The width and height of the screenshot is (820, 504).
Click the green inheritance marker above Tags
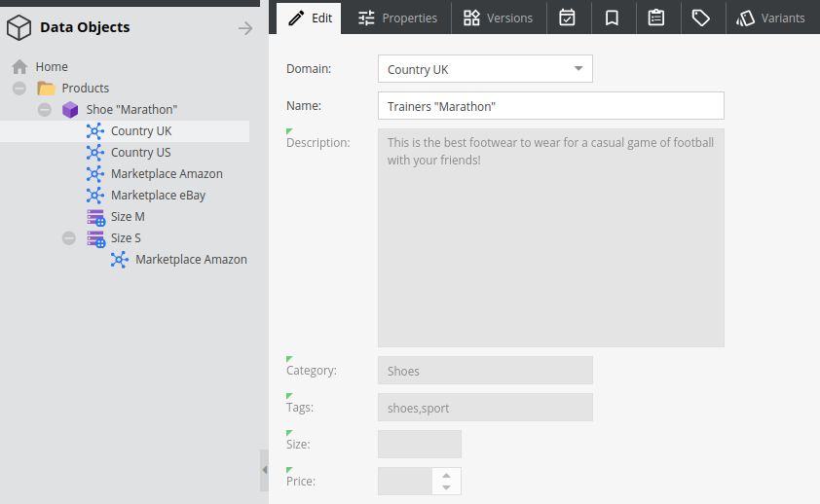(289, 396)
